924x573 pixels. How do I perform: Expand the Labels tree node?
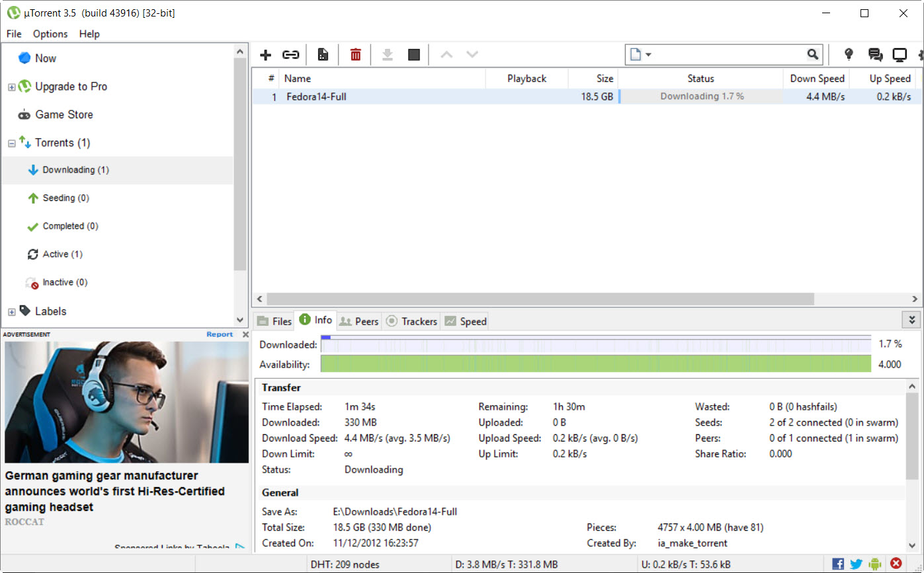click(x=11, y=312)
